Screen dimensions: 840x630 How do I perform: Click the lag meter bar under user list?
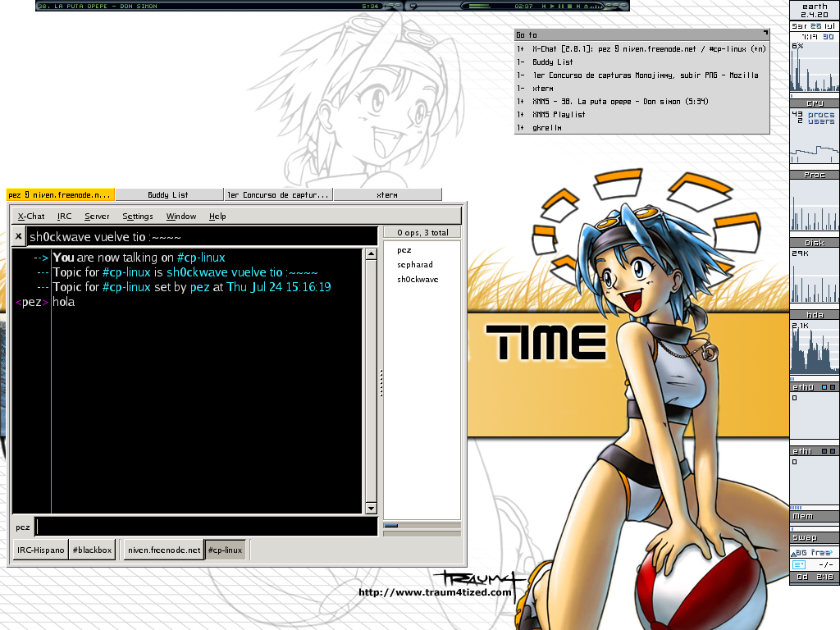click(x=422, y=526)
